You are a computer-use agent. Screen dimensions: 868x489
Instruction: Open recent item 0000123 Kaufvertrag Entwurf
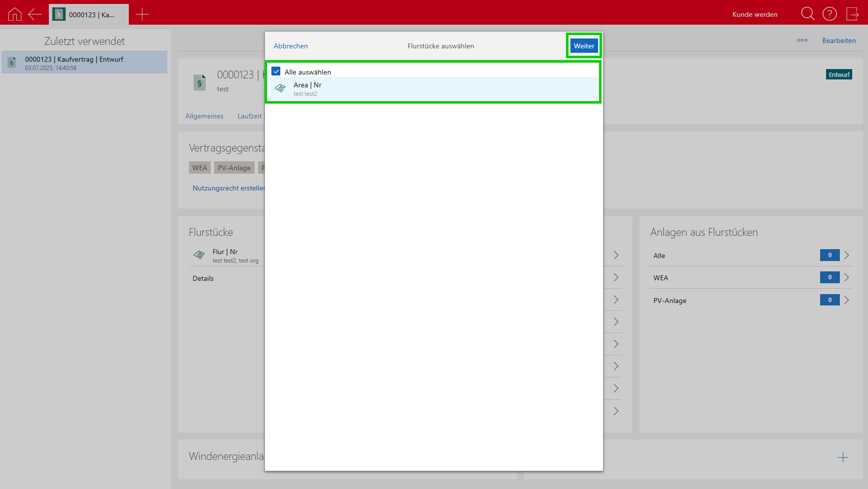click(84, 63)
